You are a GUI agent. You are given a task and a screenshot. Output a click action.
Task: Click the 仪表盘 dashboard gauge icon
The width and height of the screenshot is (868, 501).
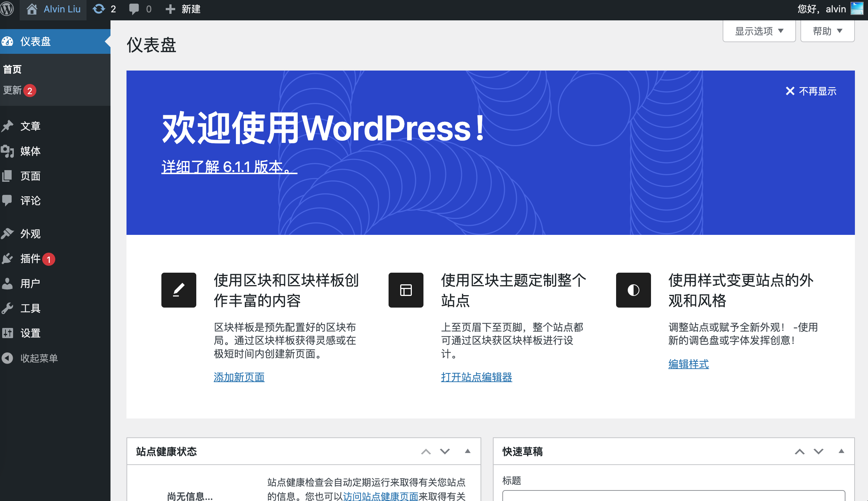click(7, 41)
